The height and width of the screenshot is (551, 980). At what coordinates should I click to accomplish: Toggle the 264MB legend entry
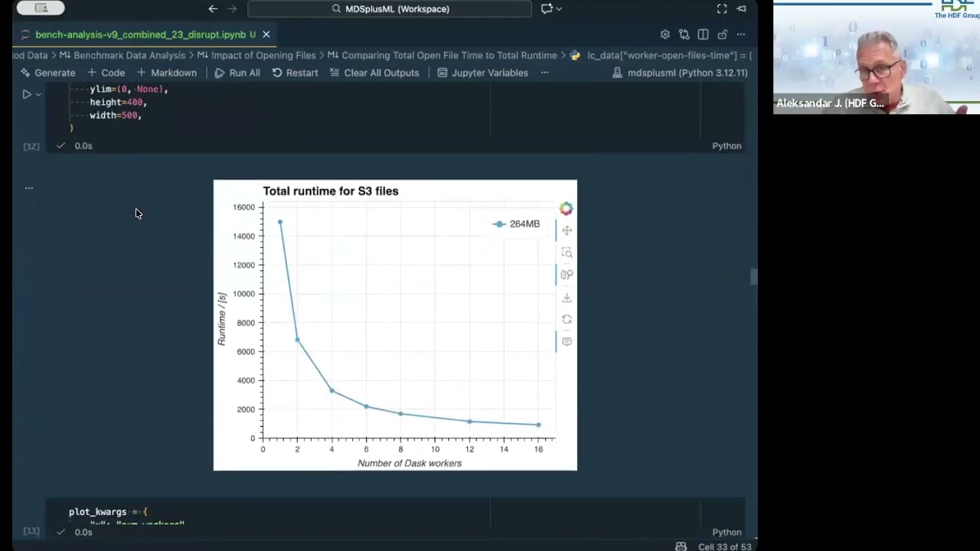[x=517, y=223]
